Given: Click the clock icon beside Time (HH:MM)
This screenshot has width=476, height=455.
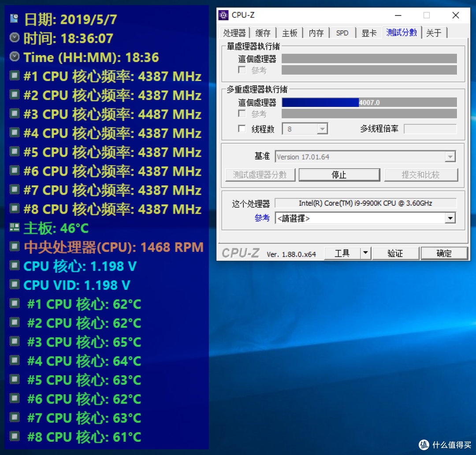Looking at the screenshot, I should point(14,57).
